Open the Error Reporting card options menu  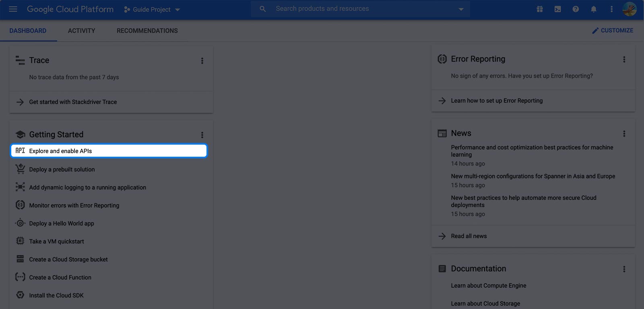click(x=624, y=59)
